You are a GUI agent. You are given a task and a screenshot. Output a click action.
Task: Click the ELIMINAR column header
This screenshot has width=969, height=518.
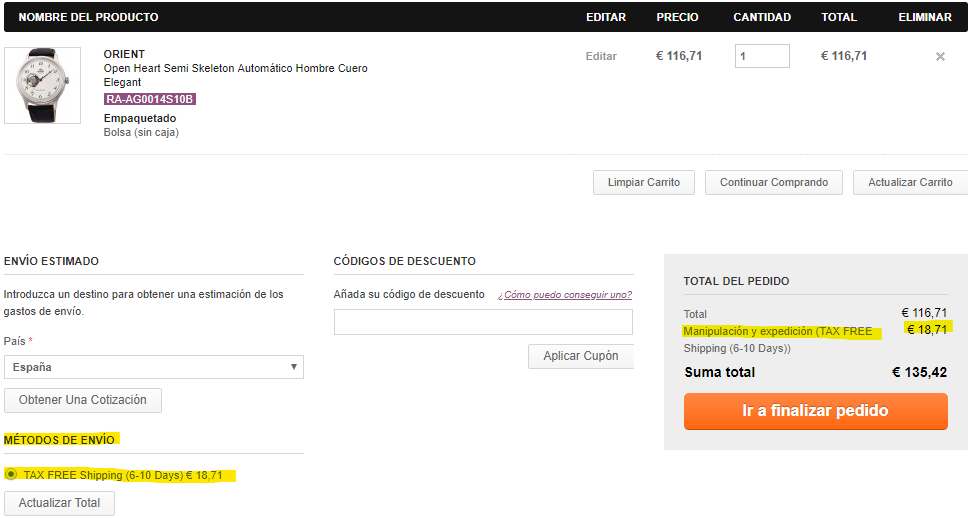[925, 17]
